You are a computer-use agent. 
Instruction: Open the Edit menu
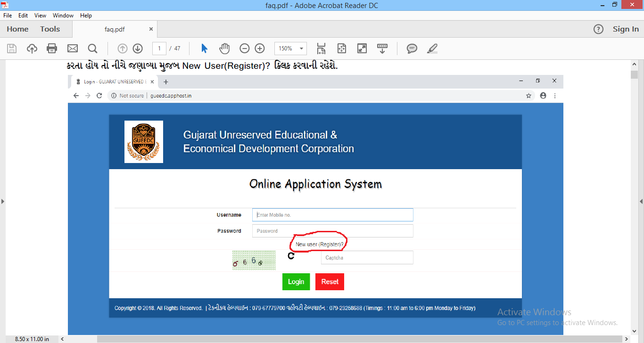click(23, 15)
